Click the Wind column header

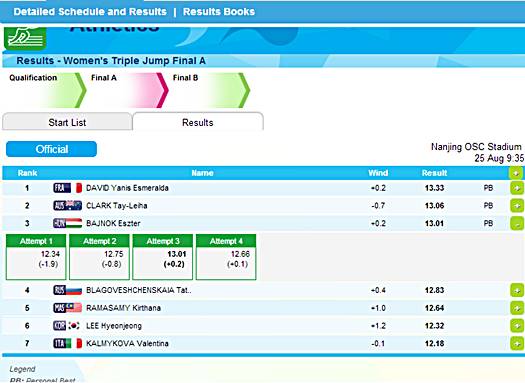click(378, 173)
